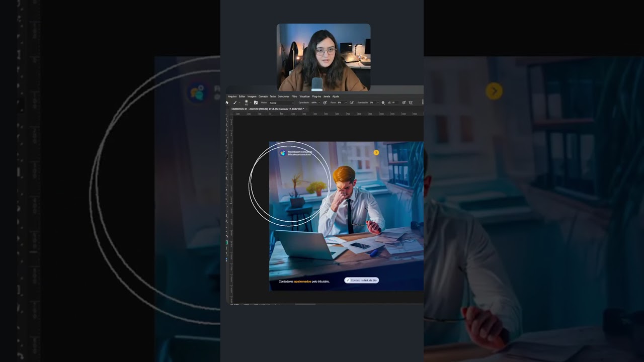Click the Suavização value field
The height and width of the screenshot is (362, 644).
coord(373,103)
